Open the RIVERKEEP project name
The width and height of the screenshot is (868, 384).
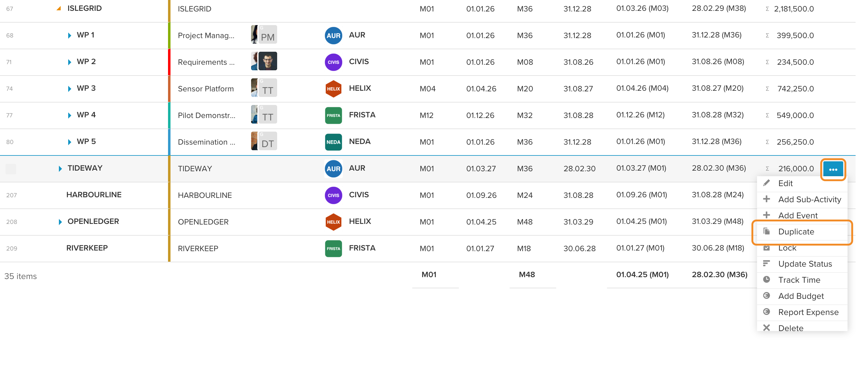tap(87, 248)
